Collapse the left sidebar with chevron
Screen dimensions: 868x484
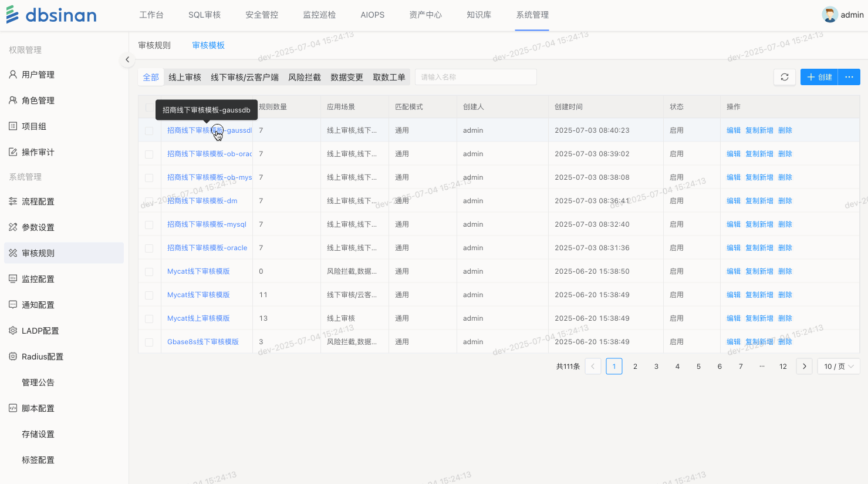click(x=127, y=59)
